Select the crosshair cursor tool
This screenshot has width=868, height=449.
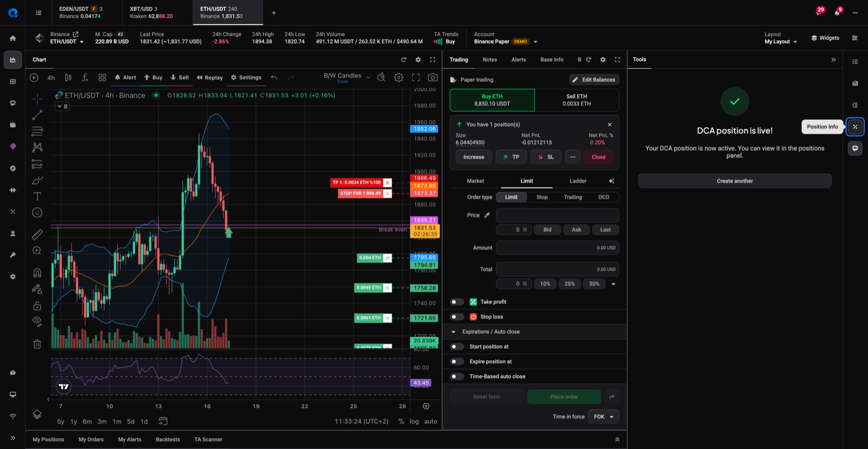pos(37,98)
